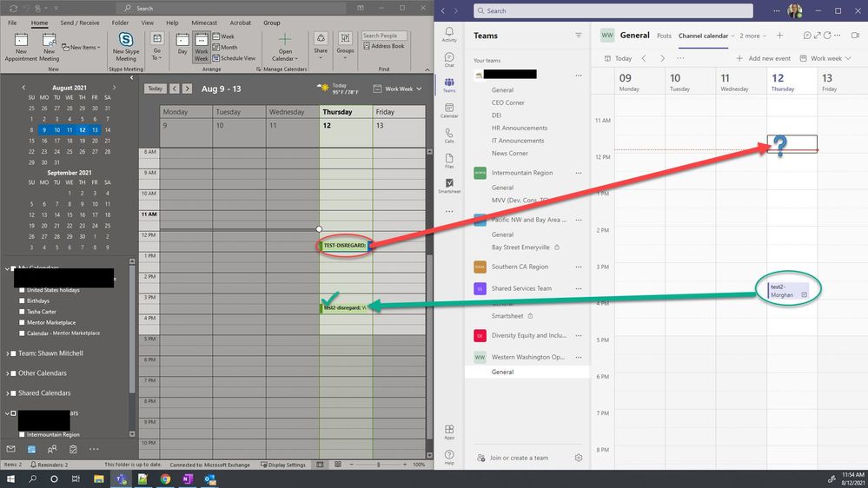Open Send / Receive tab in Outlook
This screenshot has width=868, height=488.
[80, 23]
